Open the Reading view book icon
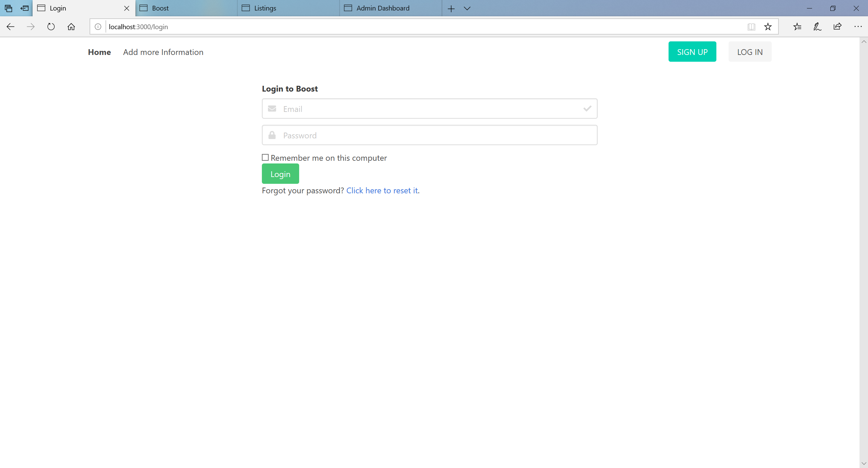 coord(751,27)
